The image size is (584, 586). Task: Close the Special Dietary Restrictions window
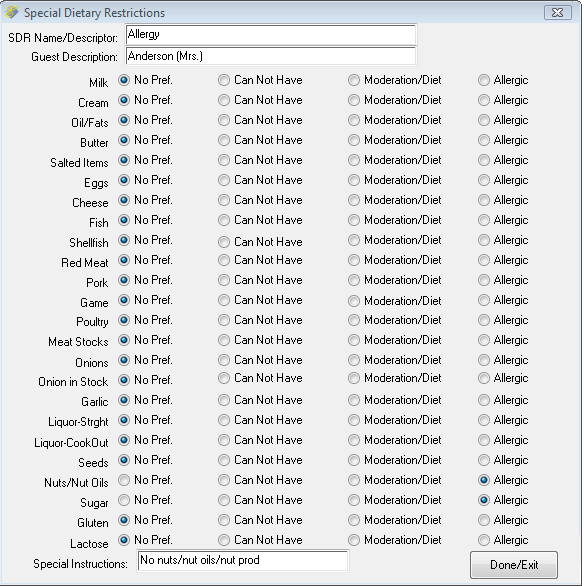(557, 13)
